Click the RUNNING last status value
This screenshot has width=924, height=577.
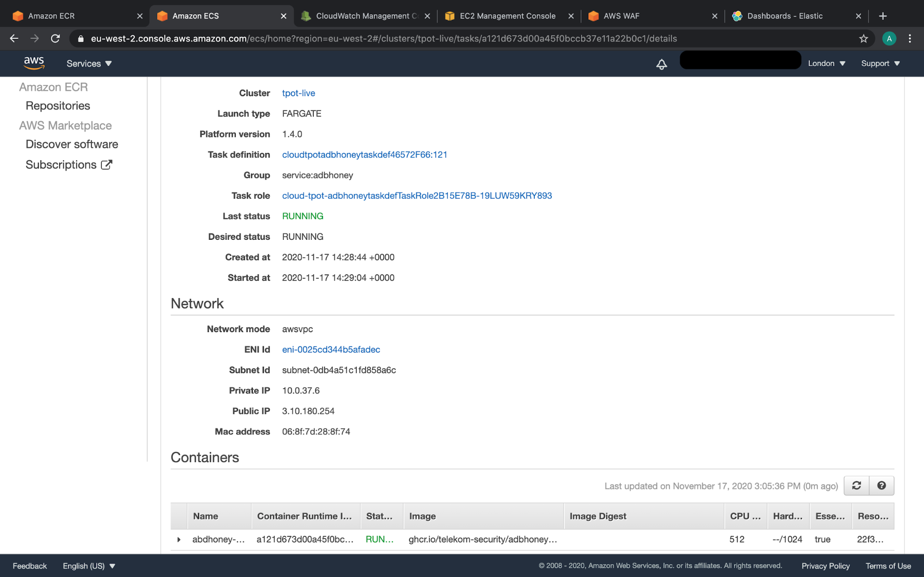303,216
